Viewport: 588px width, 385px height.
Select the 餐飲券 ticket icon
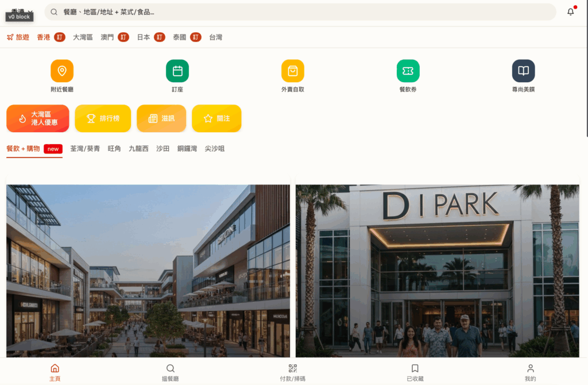(x=408, y=71)
